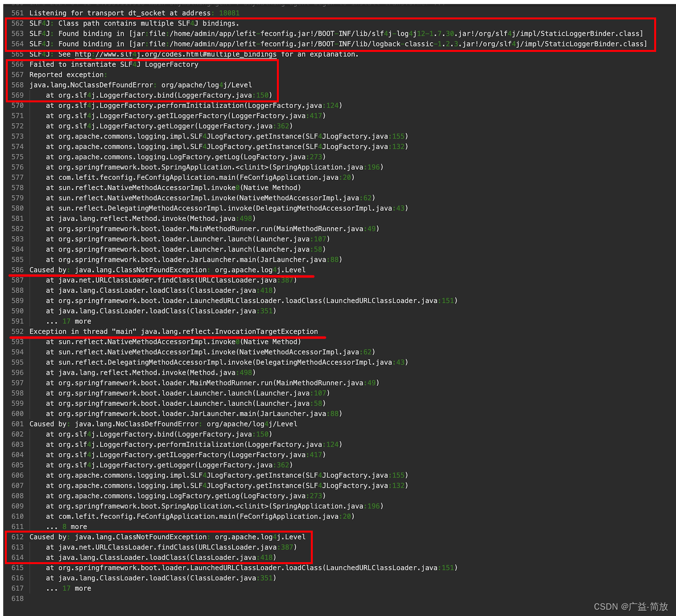Click URLClassLoader.findClass frame on line 587

coord(171,280)
